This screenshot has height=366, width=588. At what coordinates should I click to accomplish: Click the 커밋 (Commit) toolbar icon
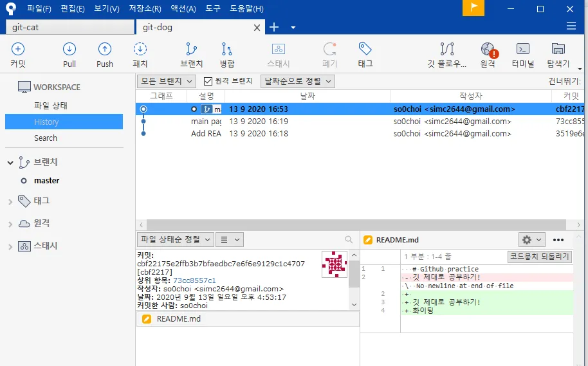tap(18, 55)
